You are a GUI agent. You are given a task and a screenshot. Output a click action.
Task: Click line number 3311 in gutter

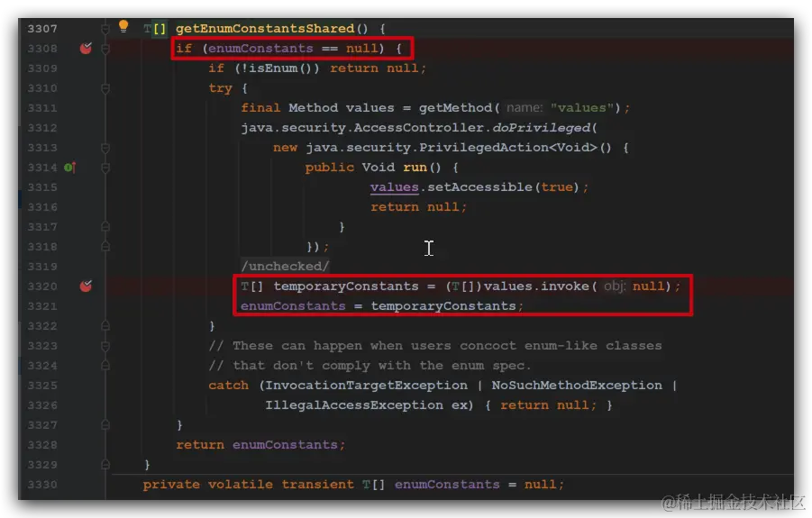[42, 108]
